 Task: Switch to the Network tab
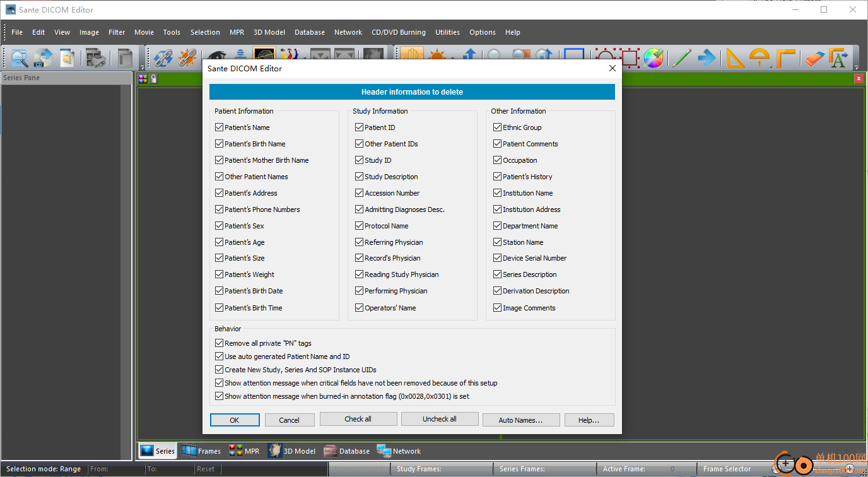pos(399,450)
